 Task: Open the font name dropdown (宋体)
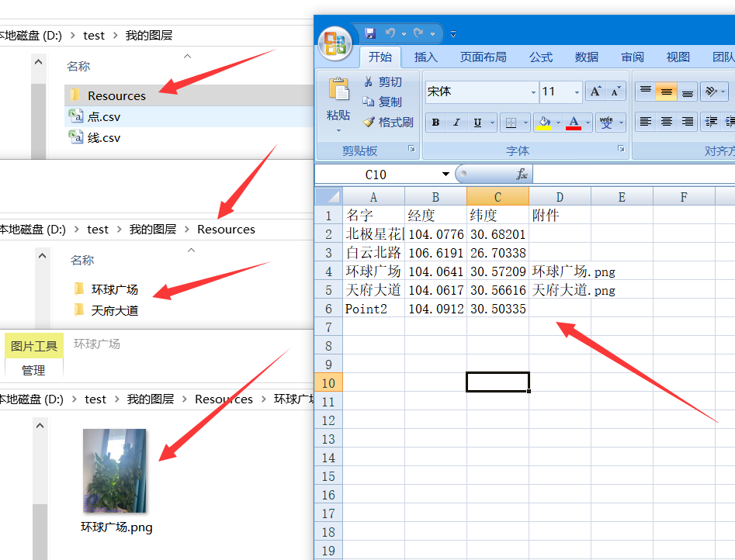coord(533,92)
